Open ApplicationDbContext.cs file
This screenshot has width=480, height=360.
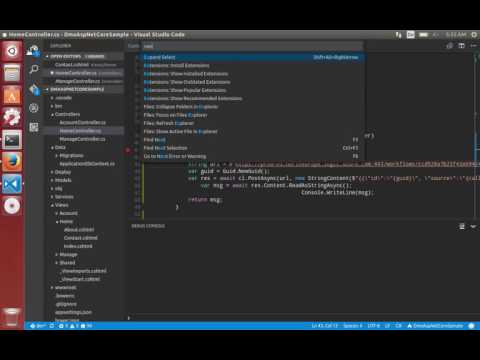(87, 164)
